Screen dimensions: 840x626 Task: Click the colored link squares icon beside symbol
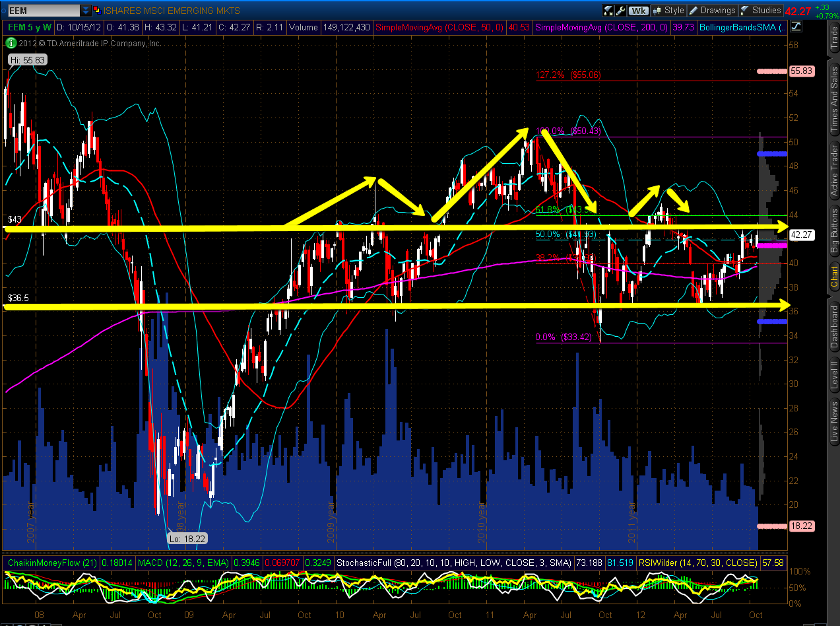(x=97, y=11)
